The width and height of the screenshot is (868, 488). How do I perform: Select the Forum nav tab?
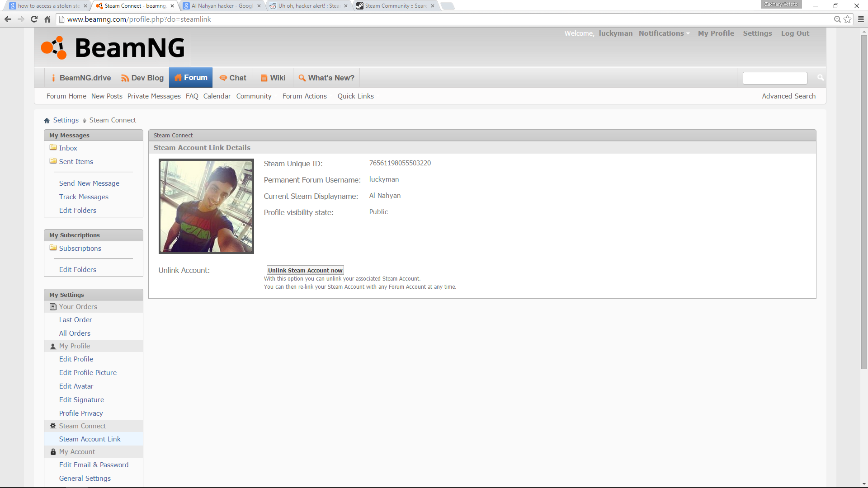tap(191, 77)
